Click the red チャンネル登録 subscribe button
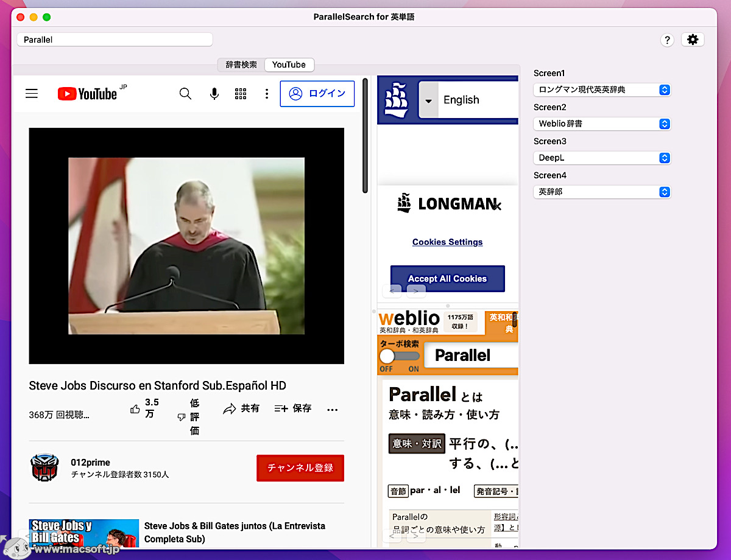 pos(300,468)
